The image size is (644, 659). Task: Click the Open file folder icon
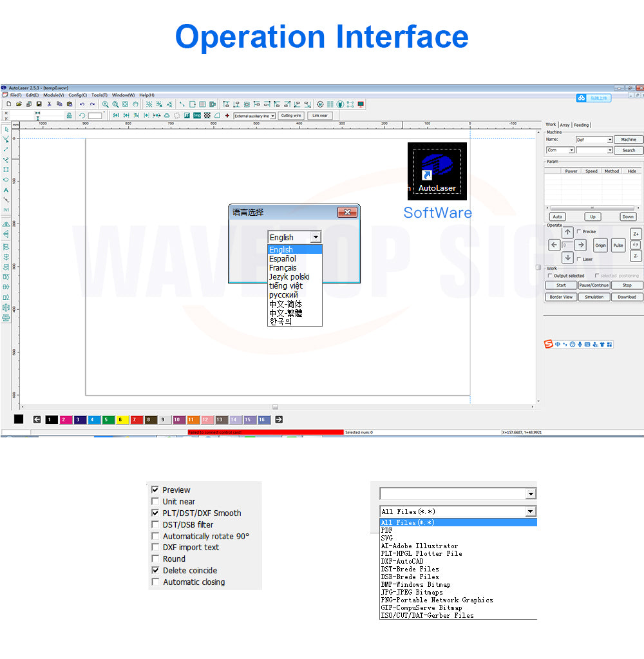[19, 104]
